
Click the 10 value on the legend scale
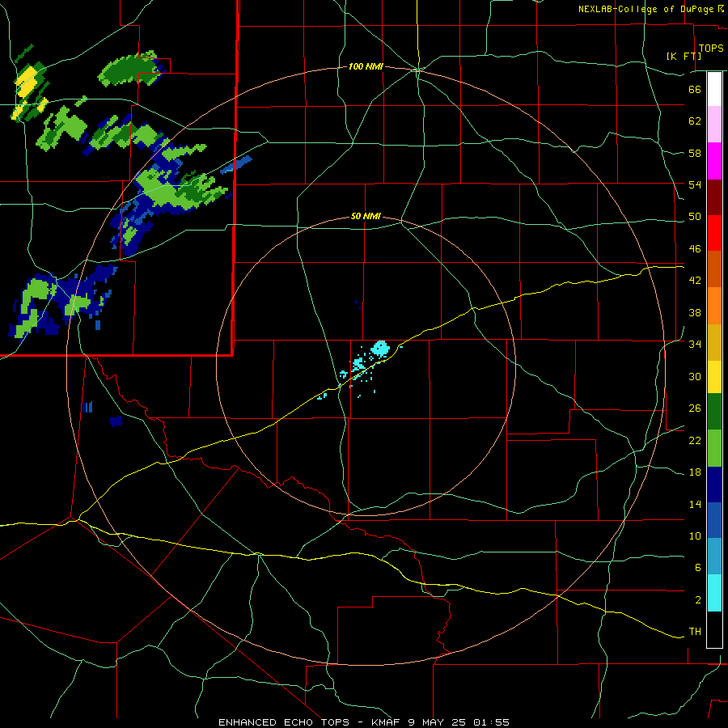pos(695,536)
